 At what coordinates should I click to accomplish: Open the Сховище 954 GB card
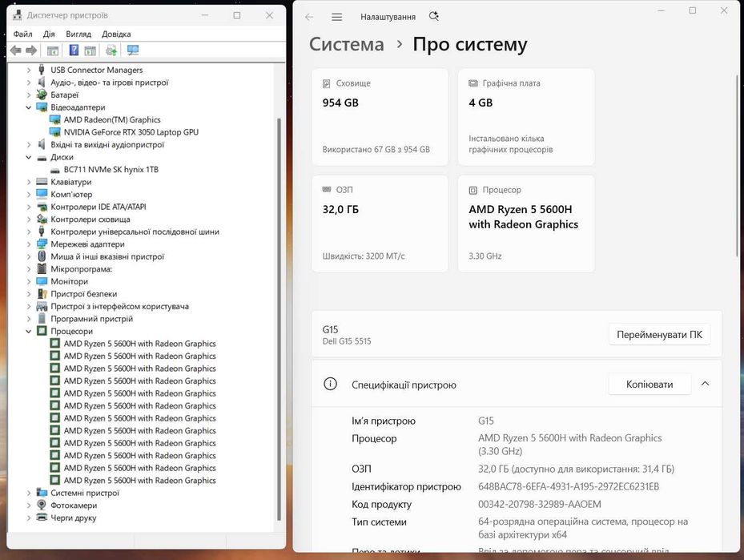(380, 117)
